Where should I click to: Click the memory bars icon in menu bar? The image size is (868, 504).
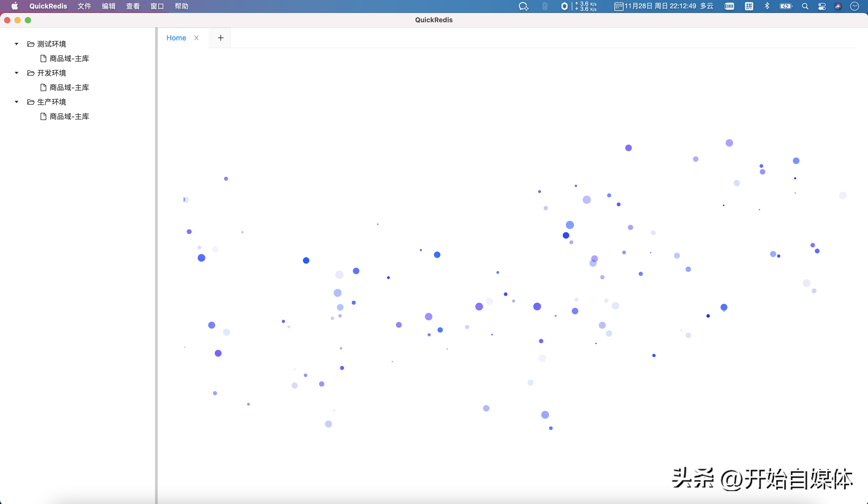(x=729, y=6)
